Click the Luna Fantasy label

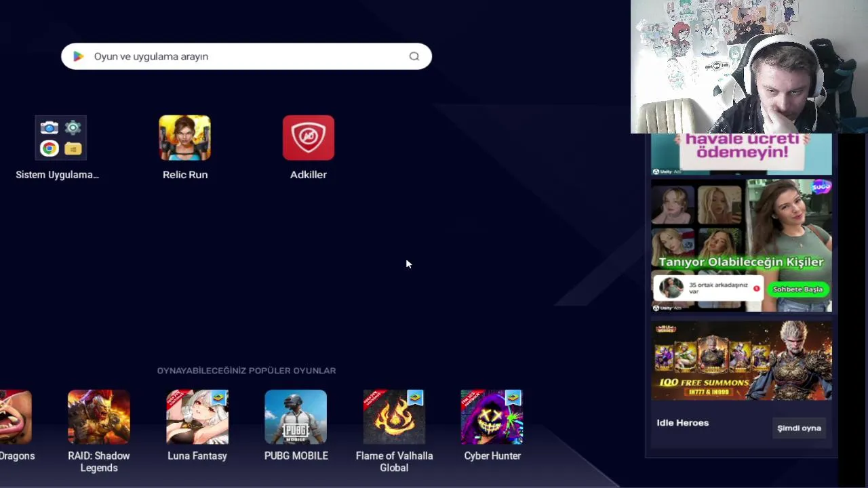(x=197, y=456)
